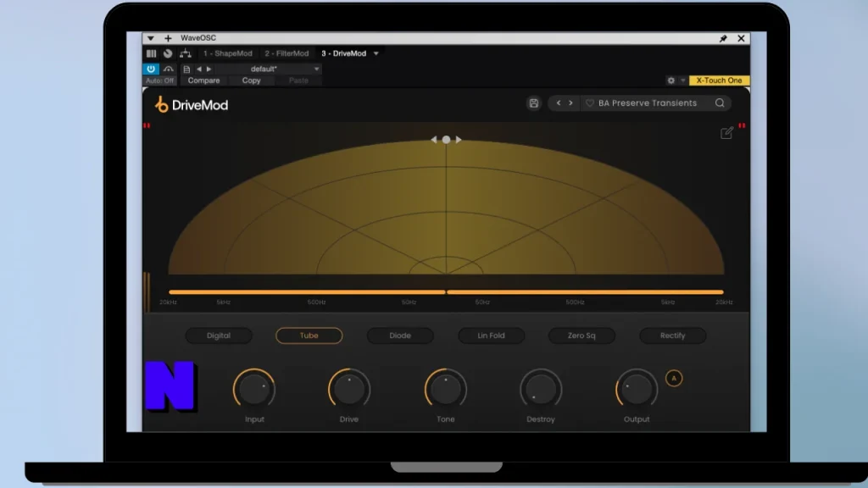Viewport: 868px width, 488px height.
Task: Open the preset file document icon
Action: [x=186, y=69]
